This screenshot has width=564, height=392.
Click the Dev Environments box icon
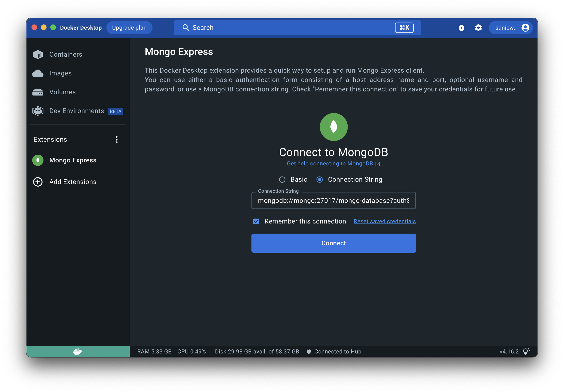coord(38,111)
